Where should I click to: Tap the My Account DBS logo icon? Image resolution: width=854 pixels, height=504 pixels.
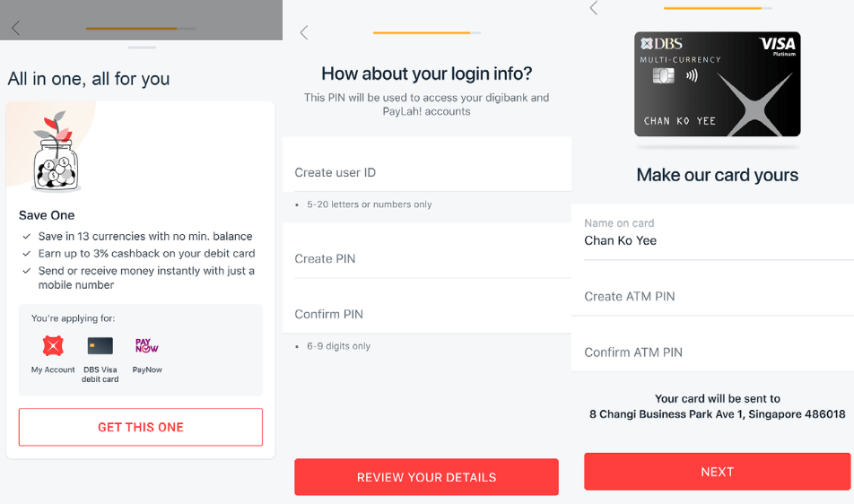(x=53, y=345)
